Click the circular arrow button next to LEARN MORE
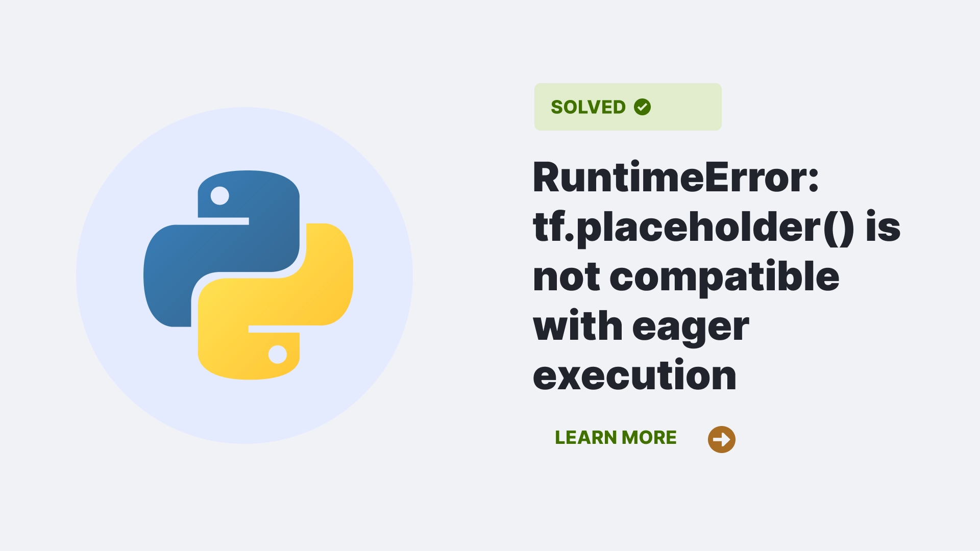Image resolution: width=980 pixels, height=551 pixels. pos(722,439)
